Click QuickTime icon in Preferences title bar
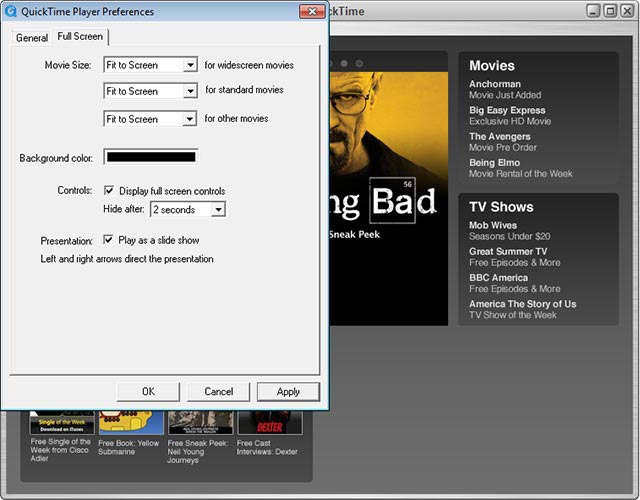The height and width of the screenshot is (500, 640). click(x=11, y=11)
